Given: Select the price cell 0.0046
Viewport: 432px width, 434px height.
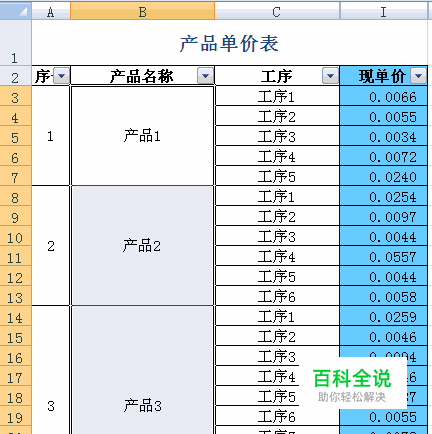Looking at the screenshot, I should [383, 336].
